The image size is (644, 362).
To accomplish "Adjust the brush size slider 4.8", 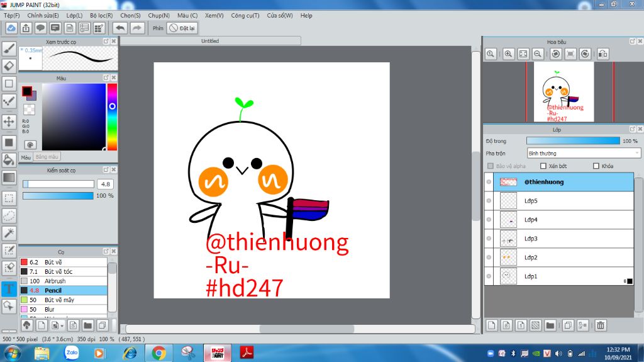I will click(x=58, y=184).
